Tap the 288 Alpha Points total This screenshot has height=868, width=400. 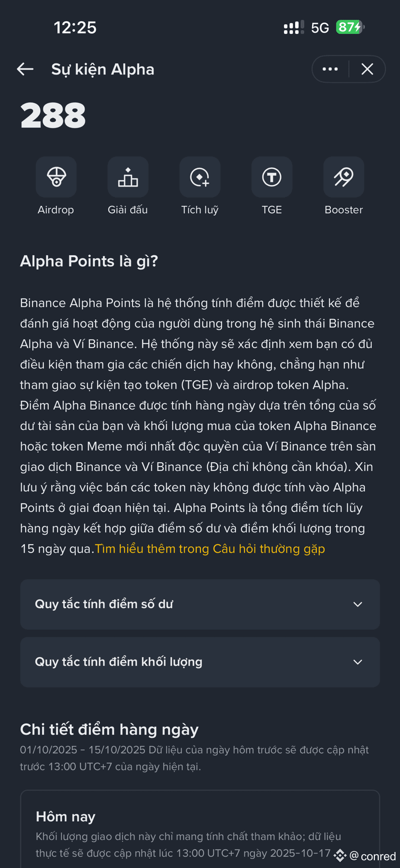tap(53, 116)
